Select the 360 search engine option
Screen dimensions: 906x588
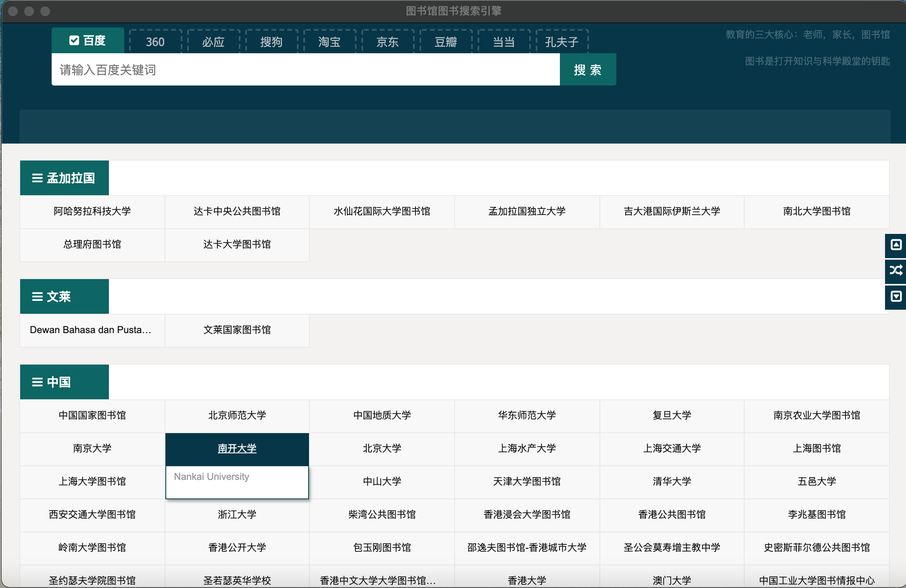coord(155,42)
